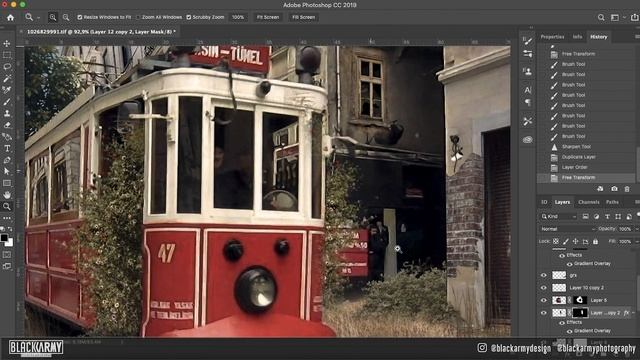Toggle lock transparent pixels

556,242
